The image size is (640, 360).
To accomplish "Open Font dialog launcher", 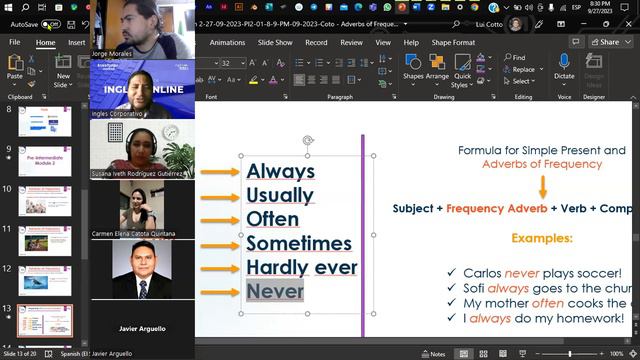I will tap(285, 97).
